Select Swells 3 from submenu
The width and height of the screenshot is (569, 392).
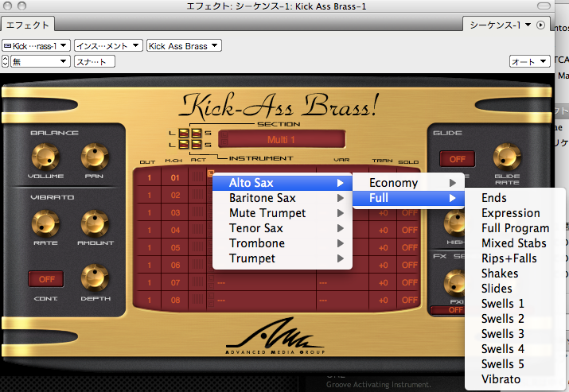coord(516,334)
